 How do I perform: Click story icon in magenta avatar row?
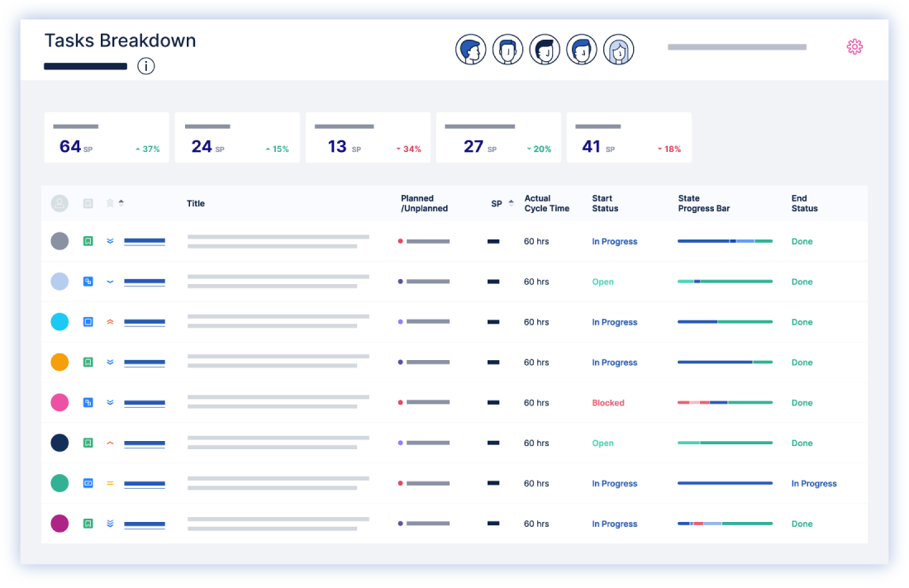(88, 523)
